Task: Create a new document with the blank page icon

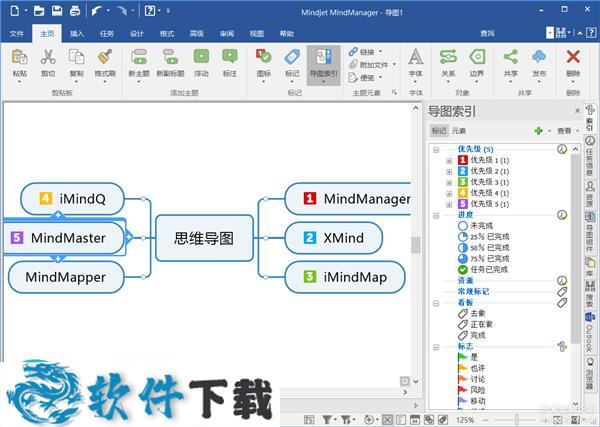Action: pos(15,11)
